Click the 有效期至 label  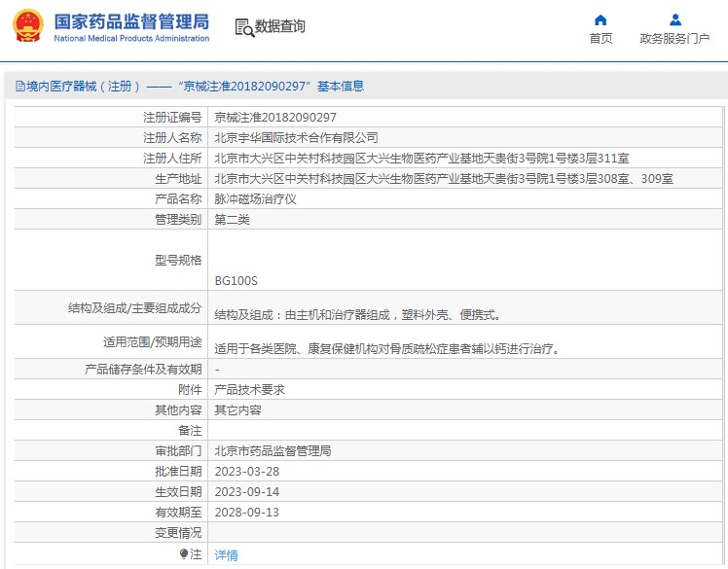178,512
